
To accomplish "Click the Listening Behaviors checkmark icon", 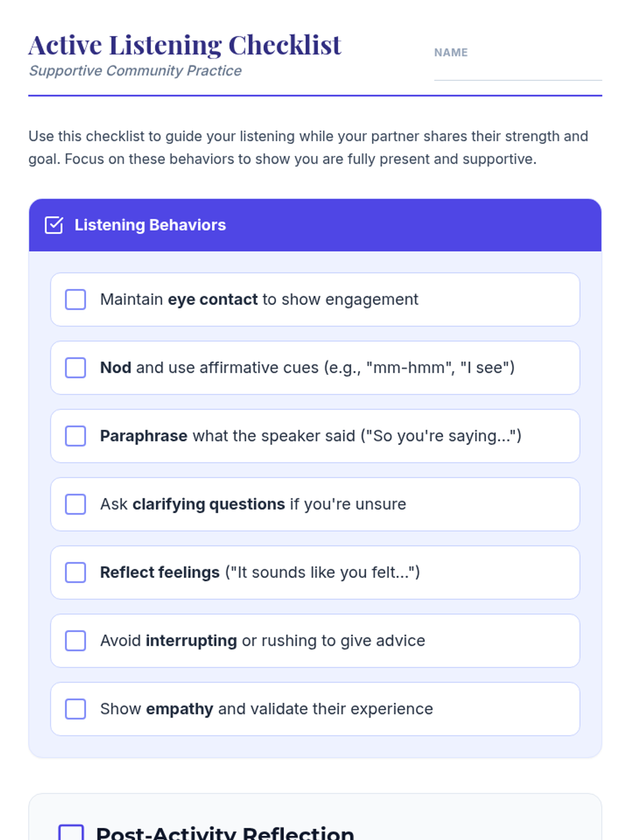I will pyautogui.click(x=54, y=225).
